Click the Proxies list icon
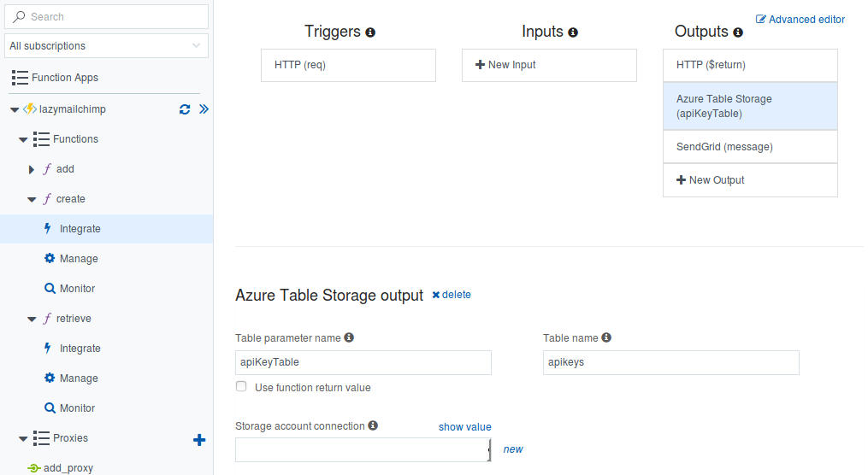This screenshot has width=868, height=475. coord(41,438)
